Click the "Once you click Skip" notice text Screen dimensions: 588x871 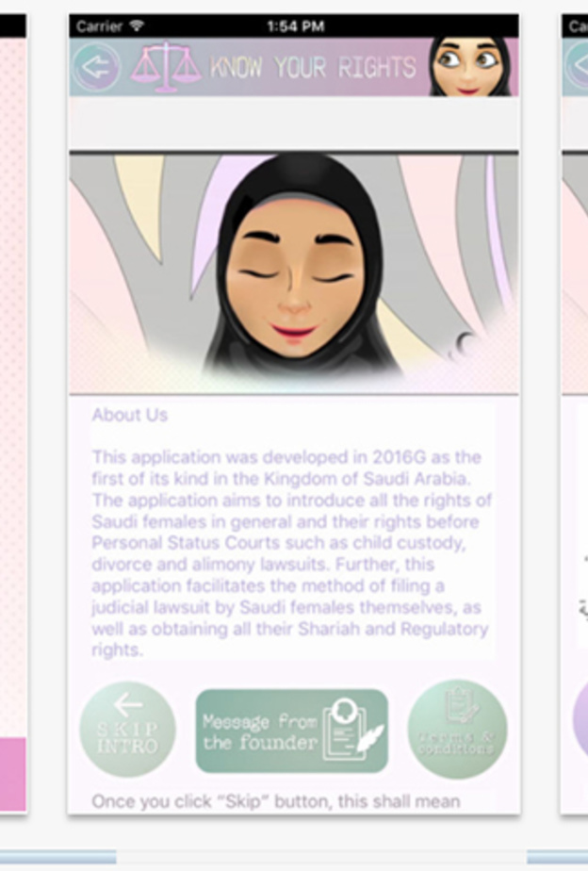tap(276, 801)
